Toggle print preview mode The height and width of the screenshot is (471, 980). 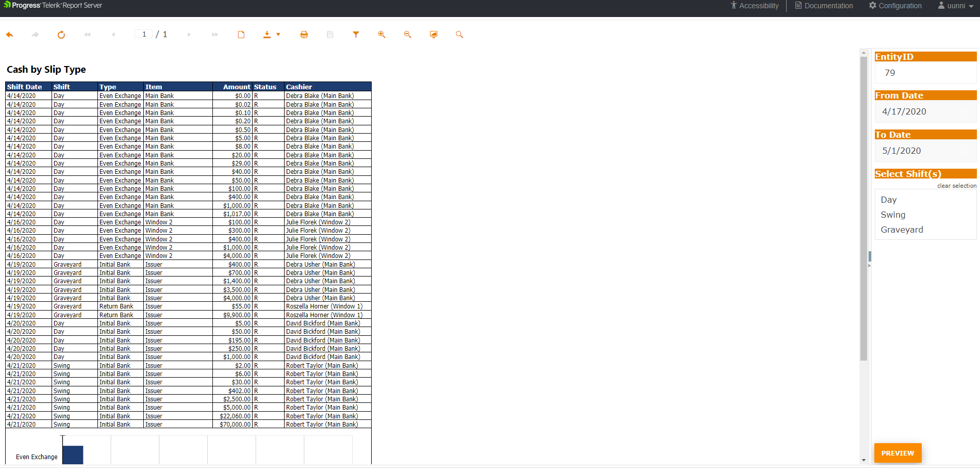coord(241,35)
